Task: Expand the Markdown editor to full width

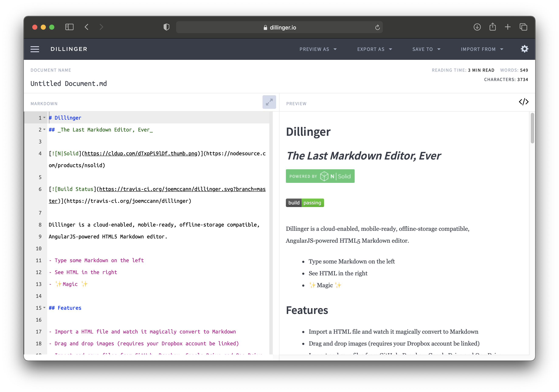Action: pyautogui.click(x=269, y=102)
